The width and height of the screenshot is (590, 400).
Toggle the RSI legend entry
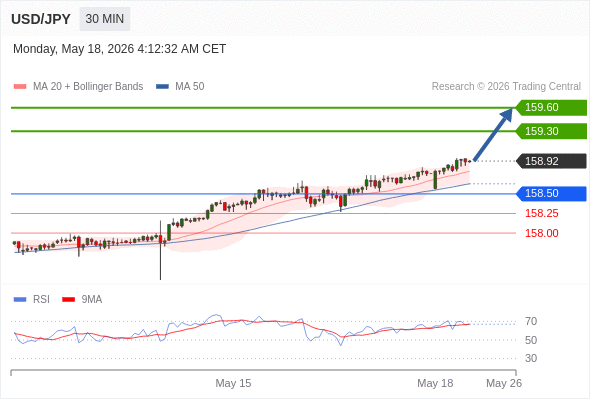pos(32,300)
